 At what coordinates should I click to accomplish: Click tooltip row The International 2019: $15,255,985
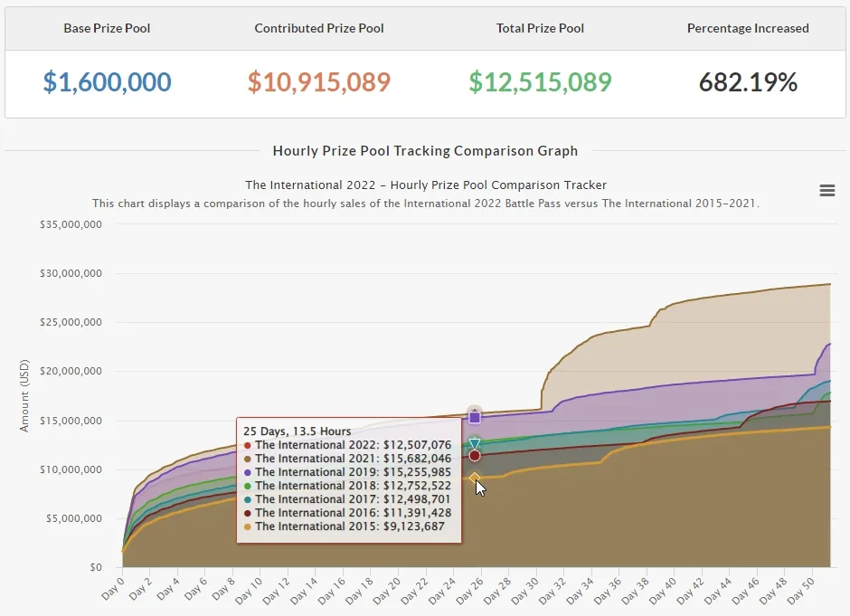(347, 472)
